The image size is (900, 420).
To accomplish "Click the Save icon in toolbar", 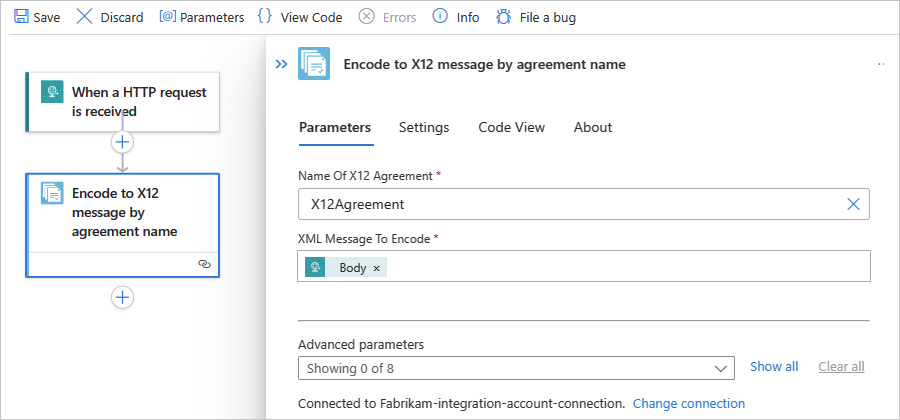I will click(x=20, y=17).
